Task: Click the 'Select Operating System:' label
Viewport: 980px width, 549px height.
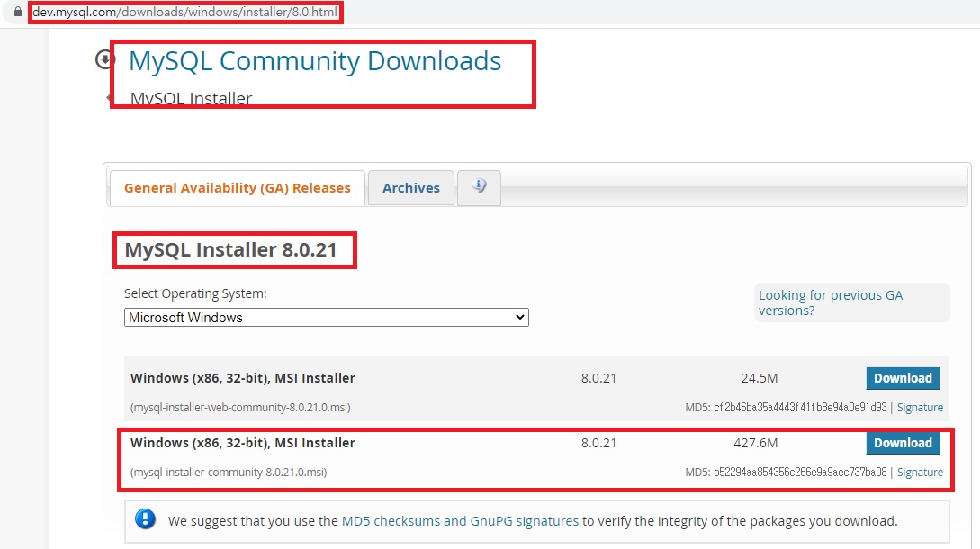Action: tap(195, 293)
